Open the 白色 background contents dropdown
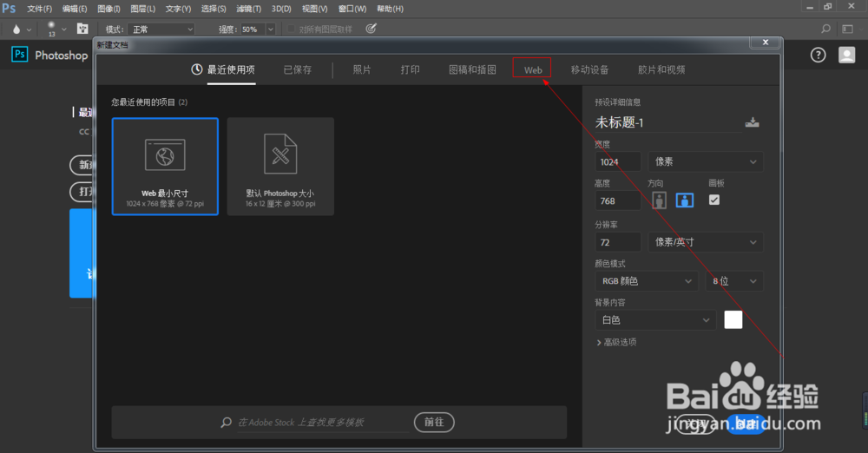This screenshot has height=453, width=868. click(x=655, y=320)
